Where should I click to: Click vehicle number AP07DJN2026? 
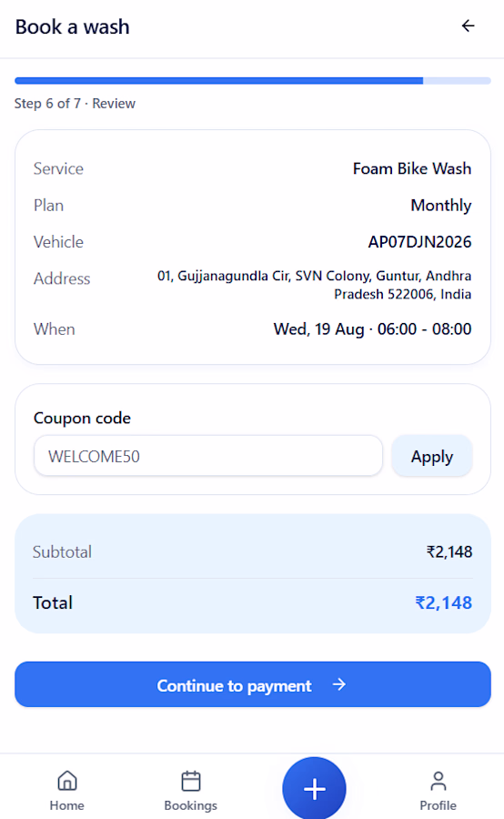[x=419, y=242]
